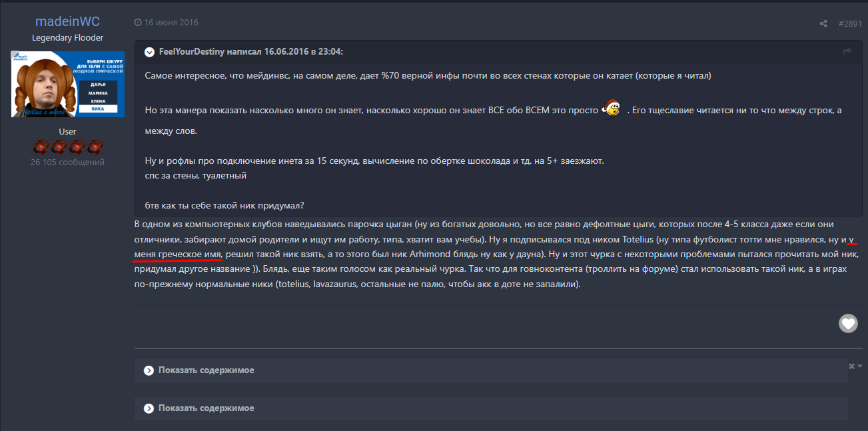Click the quote jump arrow icon
This screenshot has width=868, height=431.
tap(847, 52)
